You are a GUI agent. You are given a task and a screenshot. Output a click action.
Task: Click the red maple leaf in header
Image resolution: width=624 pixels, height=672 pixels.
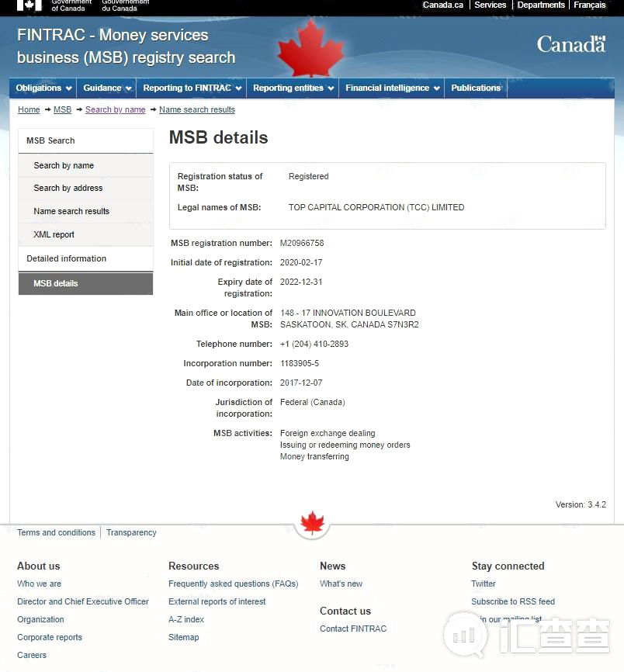coord(310,48)
